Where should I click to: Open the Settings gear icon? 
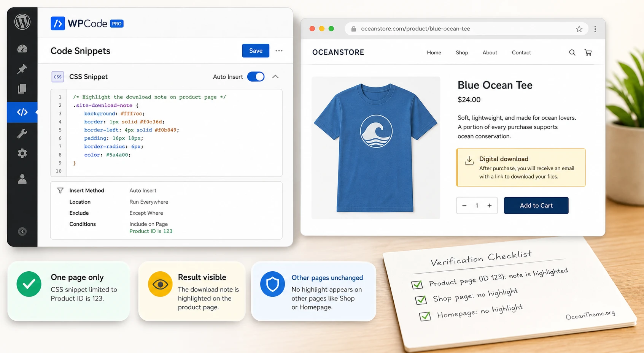(22, 154)
